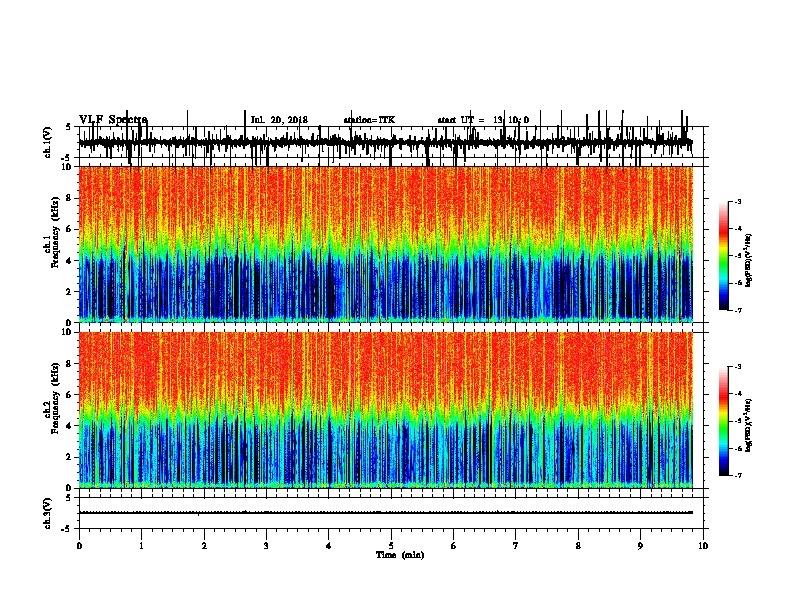Click time axis tick label "1"
Image resolution: width=792 pixels, height=612 pixels.
coord(141,546)
